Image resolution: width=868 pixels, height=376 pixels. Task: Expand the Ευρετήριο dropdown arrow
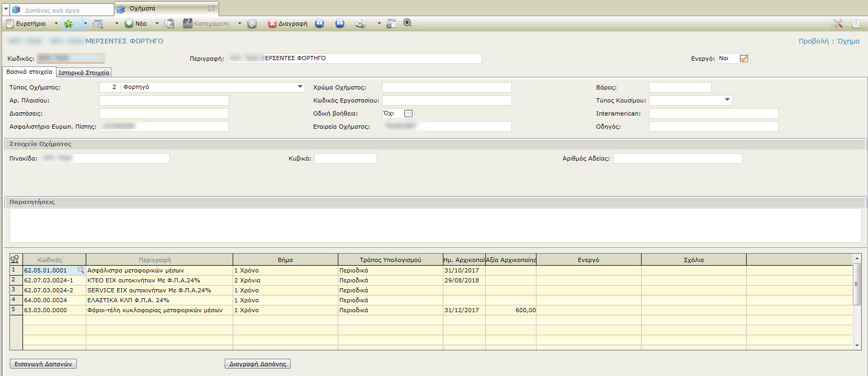(56, 24)
